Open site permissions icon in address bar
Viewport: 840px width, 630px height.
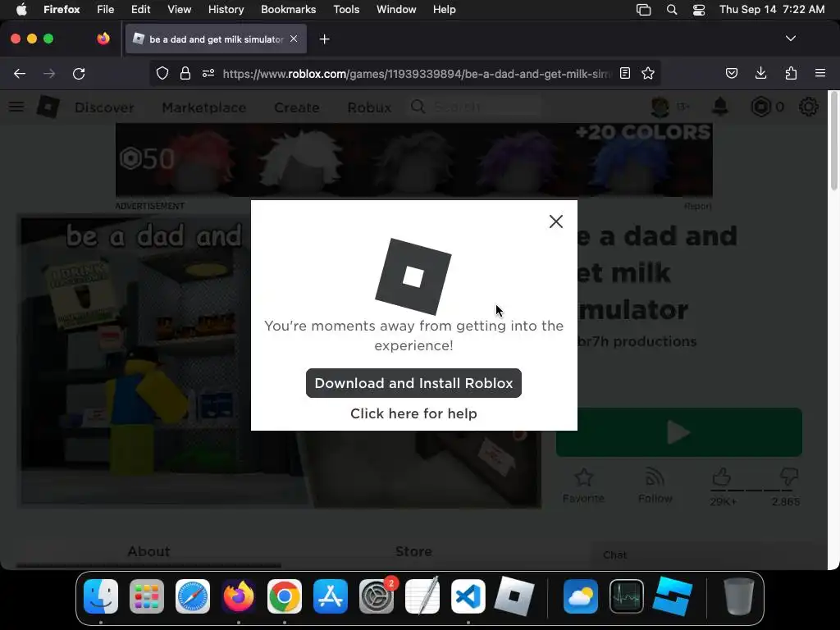208,73
